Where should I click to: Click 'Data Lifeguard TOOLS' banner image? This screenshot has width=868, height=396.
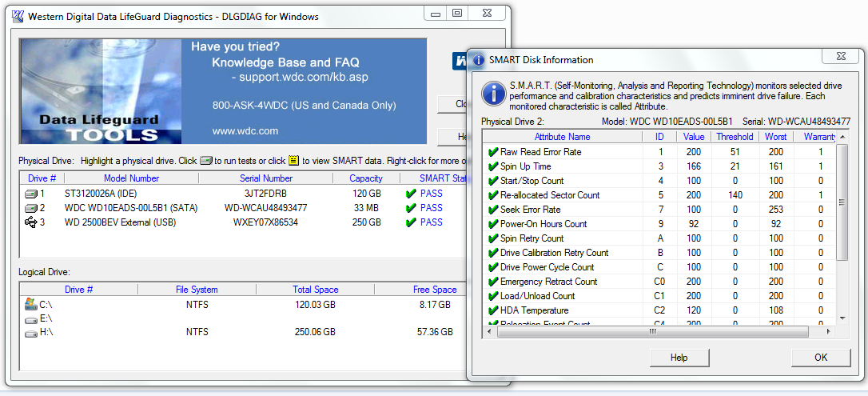point(101,91)
